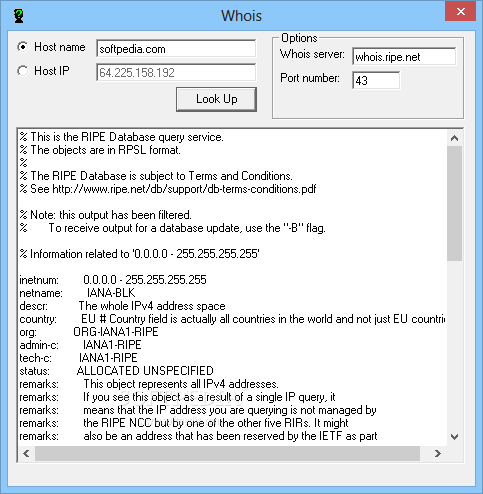Image resolution: width=483 pixels, height=494 pixels.
Task: Click the vertical scrollbar down arrow
Action: [454, 436]
